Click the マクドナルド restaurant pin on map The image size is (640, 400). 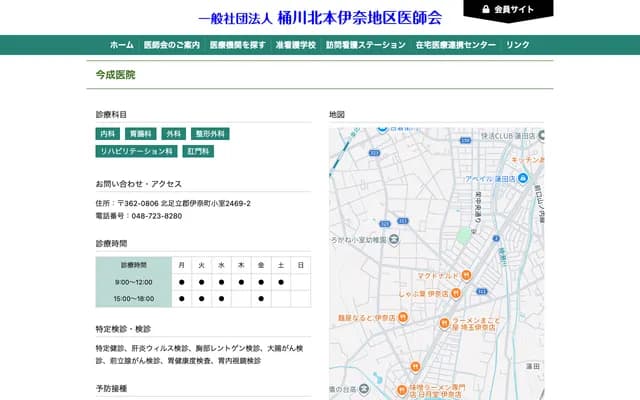[467, 276]
